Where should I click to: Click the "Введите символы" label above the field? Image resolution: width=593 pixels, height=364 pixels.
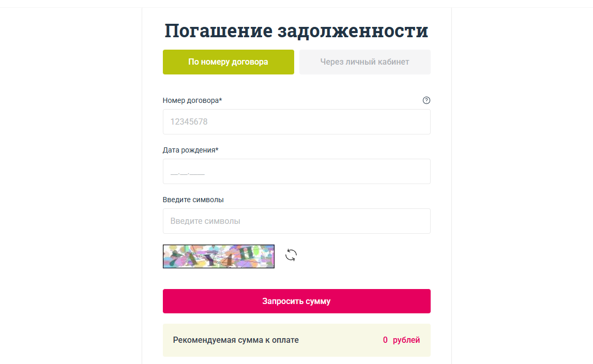(193, 200)
